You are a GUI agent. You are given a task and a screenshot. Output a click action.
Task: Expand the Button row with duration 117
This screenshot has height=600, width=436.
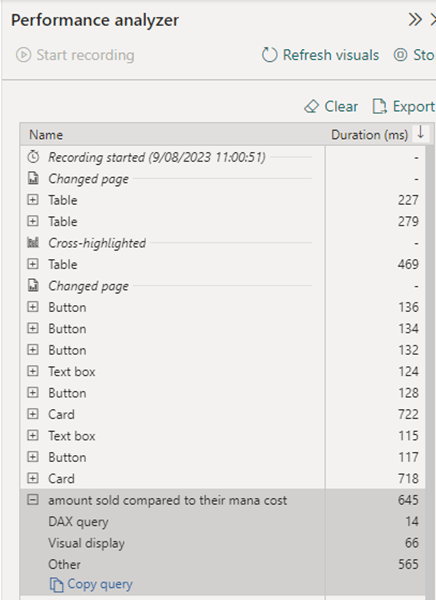coord(33,457)
